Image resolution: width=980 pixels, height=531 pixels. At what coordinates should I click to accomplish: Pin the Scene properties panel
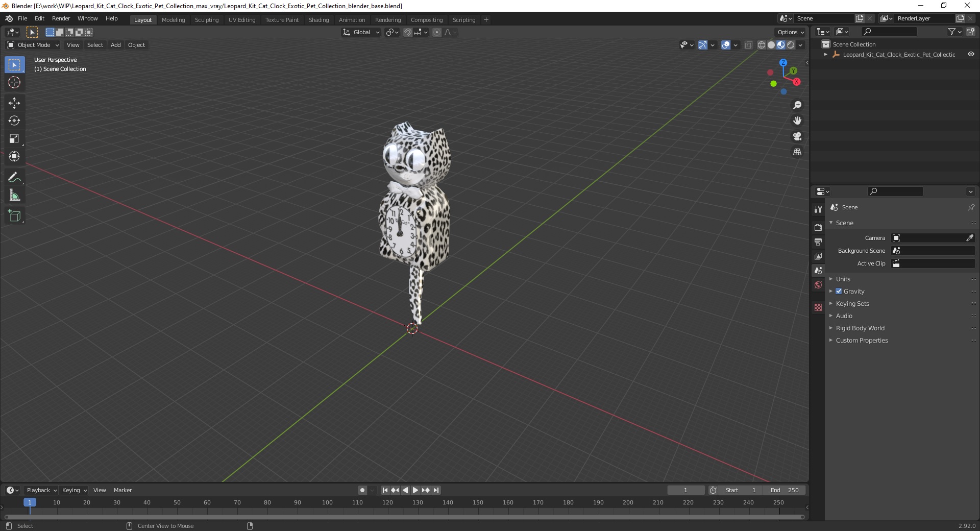pyautogui.click(x=971, y=207)
